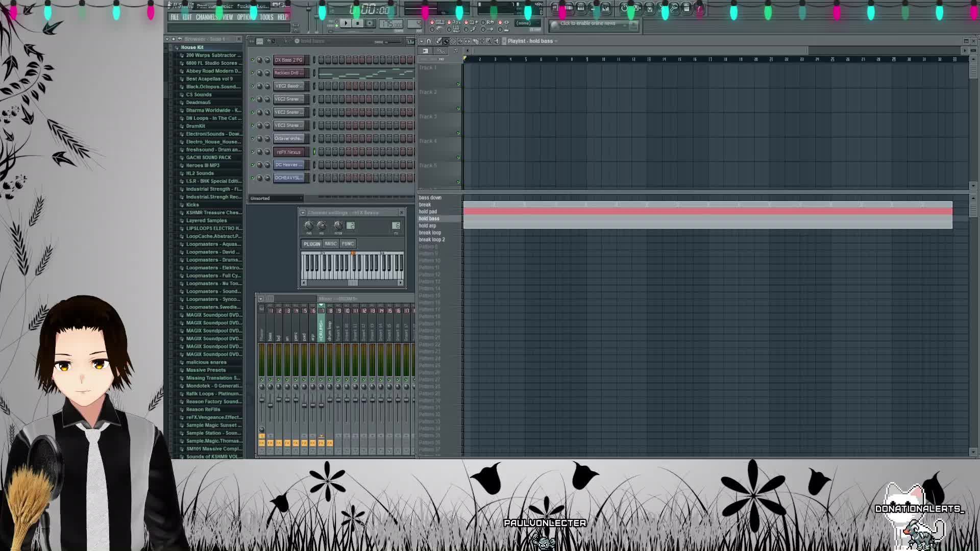Open the Piano roll from the toolbar
The width and height of the screenshot is (980, 551).
point(581,8)
